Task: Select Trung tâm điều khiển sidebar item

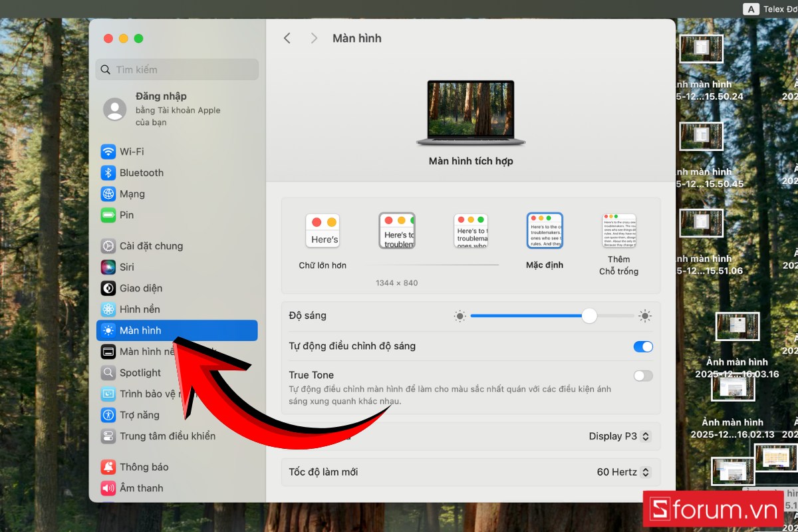Action: coord(167,436)
